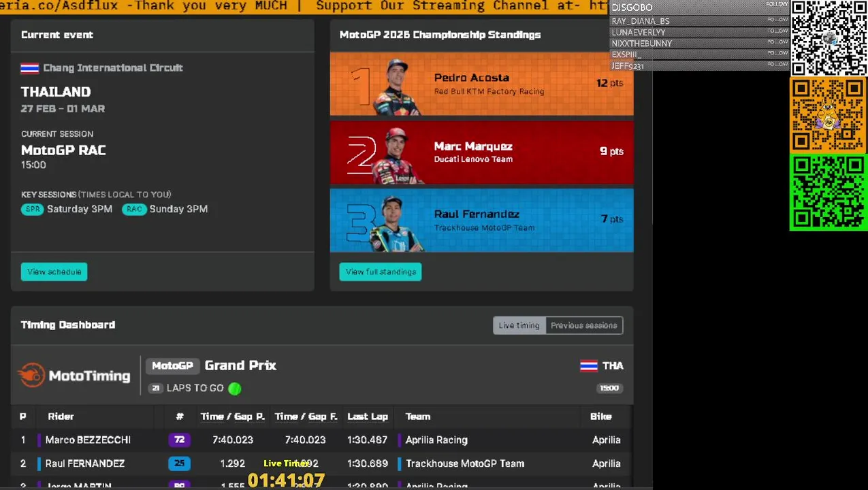
Task: Click the white QR code at top
Action: [x=829, y=37]
